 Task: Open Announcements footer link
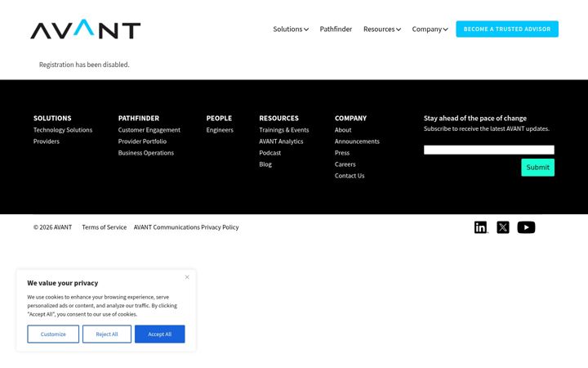pyautogui.click(x=357, y=141)
